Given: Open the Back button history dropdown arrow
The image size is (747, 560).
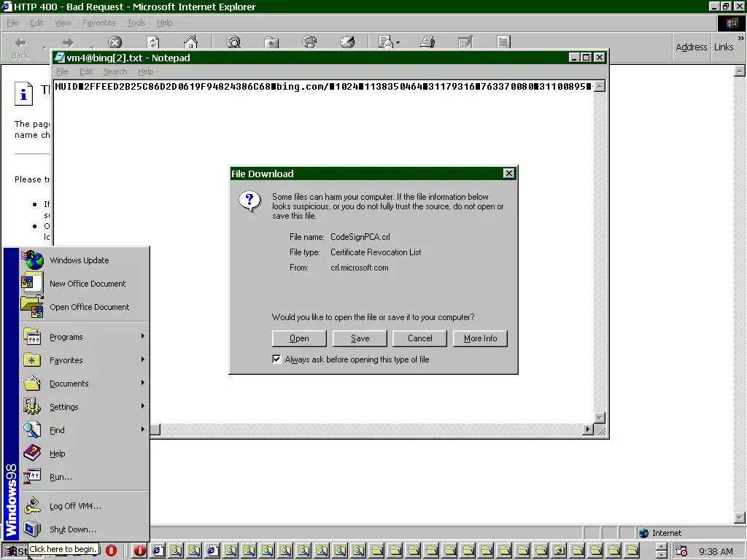Looking at the screenshot, I should [x=44, y=47].
